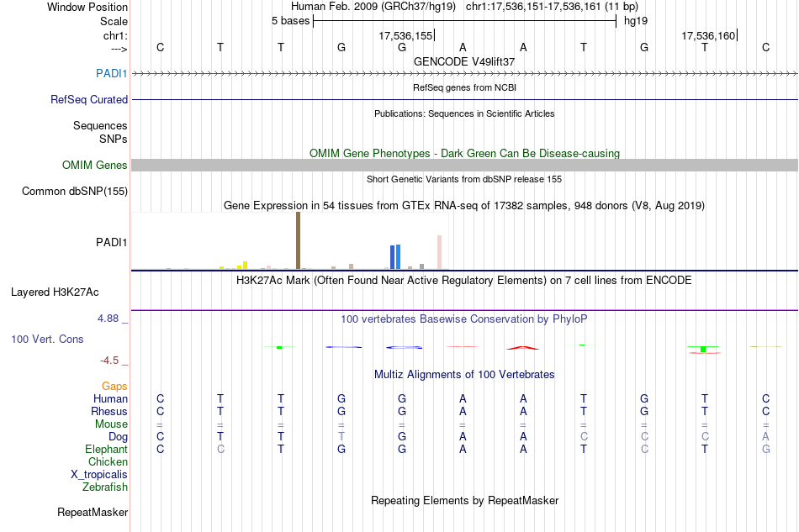Click the gray OMIM Genes track bar
The height and width of the screenshot is (532, 799).
click(464, 165)
